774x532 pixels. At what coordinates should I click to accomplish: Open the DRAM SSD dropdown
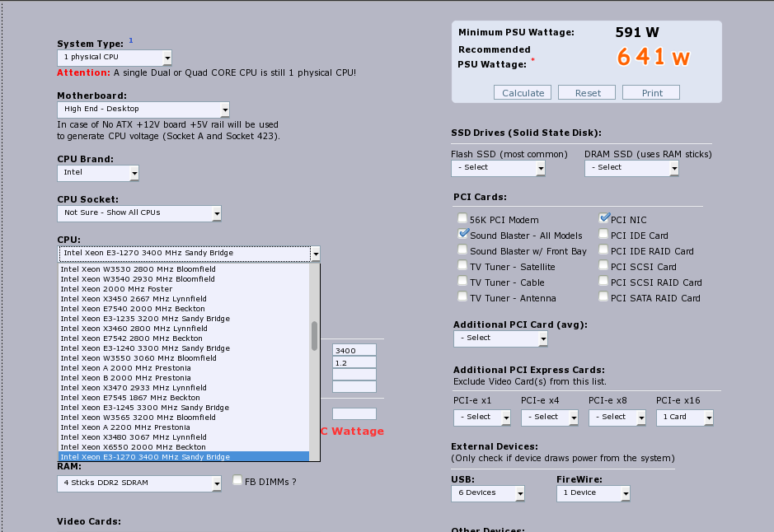pos(631,168)
